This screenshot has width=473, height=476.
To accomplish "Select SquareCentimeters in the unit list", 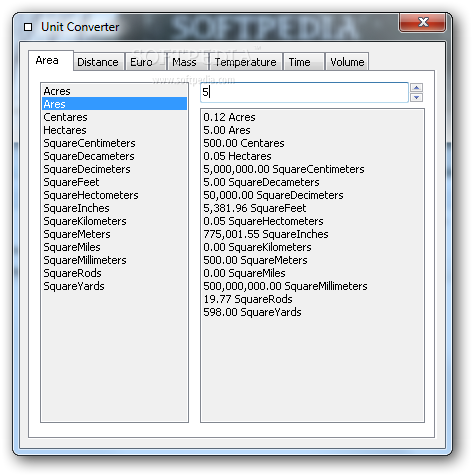I will (114, 143).
